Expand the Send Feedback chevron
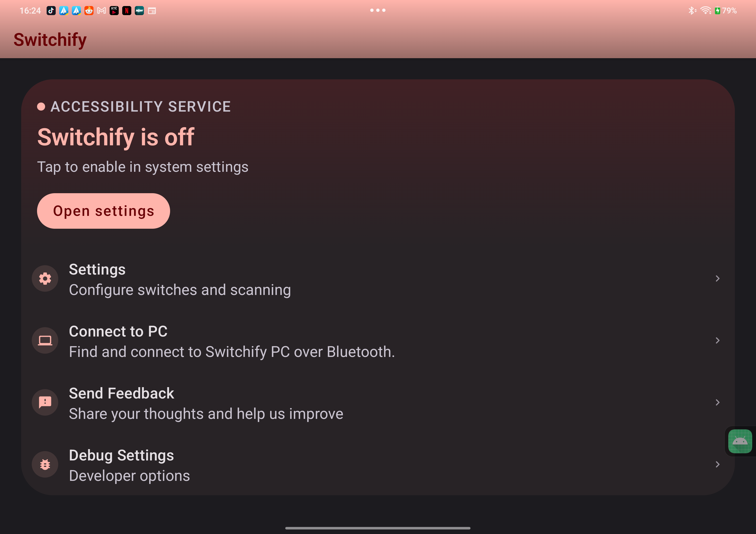 [x=717, y=403]
